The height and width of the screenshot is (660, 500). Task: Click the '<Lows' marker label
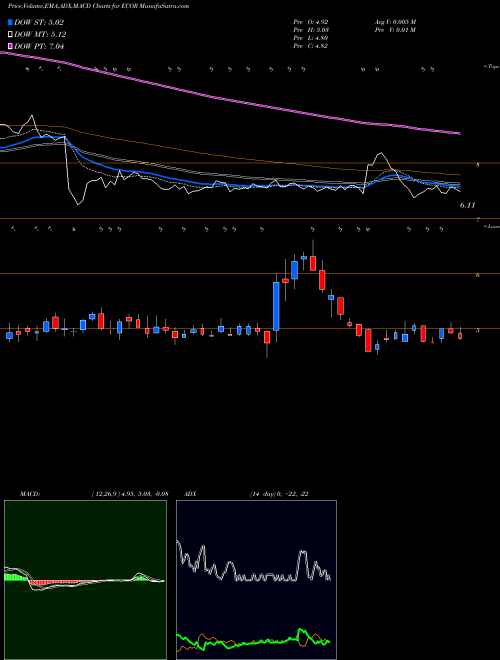tap(491, 226)
